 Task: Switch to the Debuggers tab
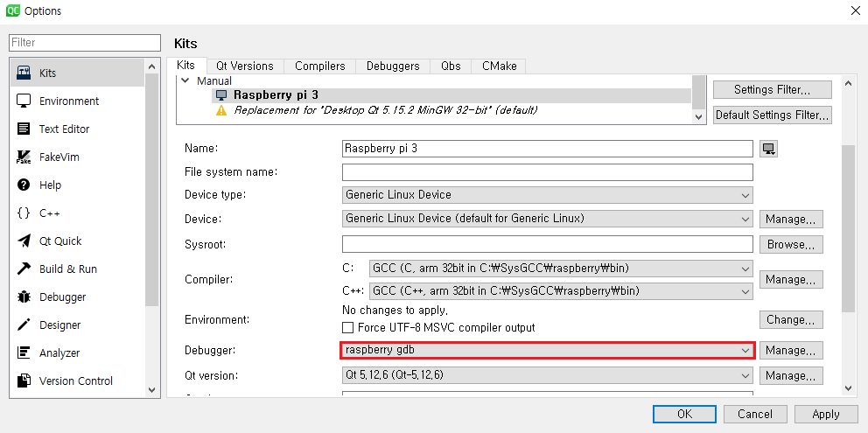(393, 66)
